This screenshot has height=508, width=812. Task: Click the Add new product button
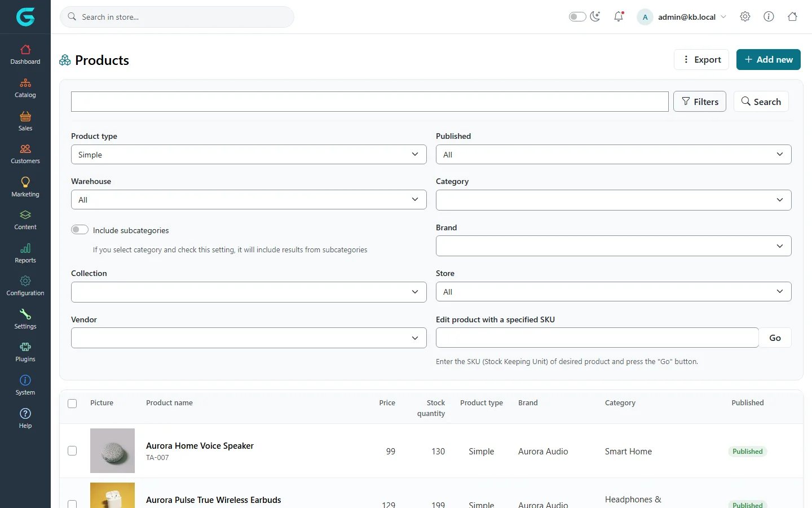point(769,59)
